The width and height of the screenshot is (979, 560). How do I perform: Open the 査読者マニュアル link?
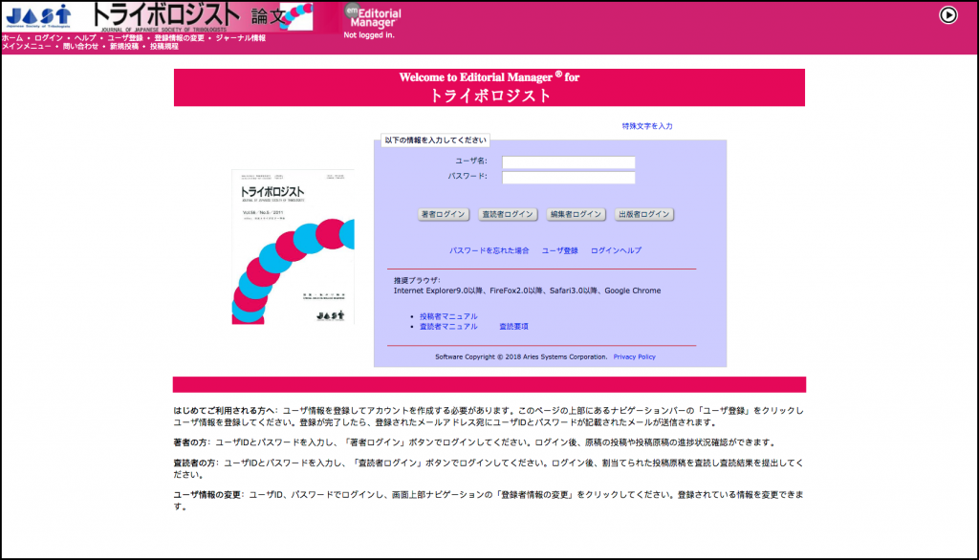point(448,327)
